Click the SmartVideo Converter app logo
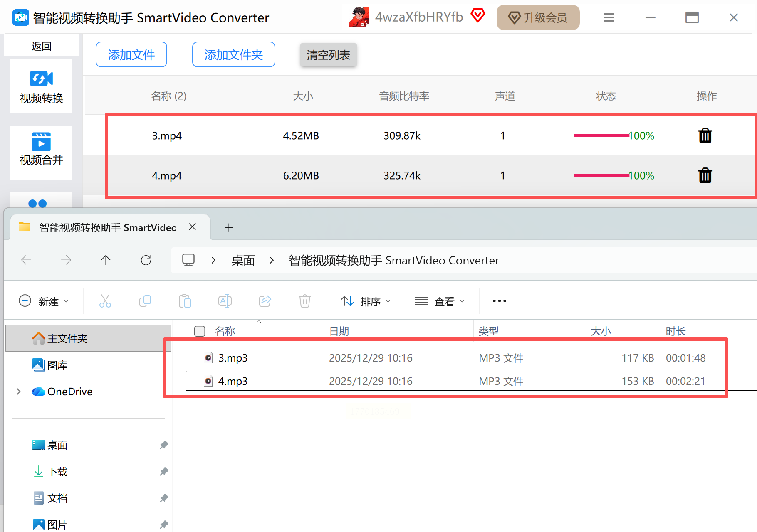This screenshot has height=532, width=757. click(21, 17)
